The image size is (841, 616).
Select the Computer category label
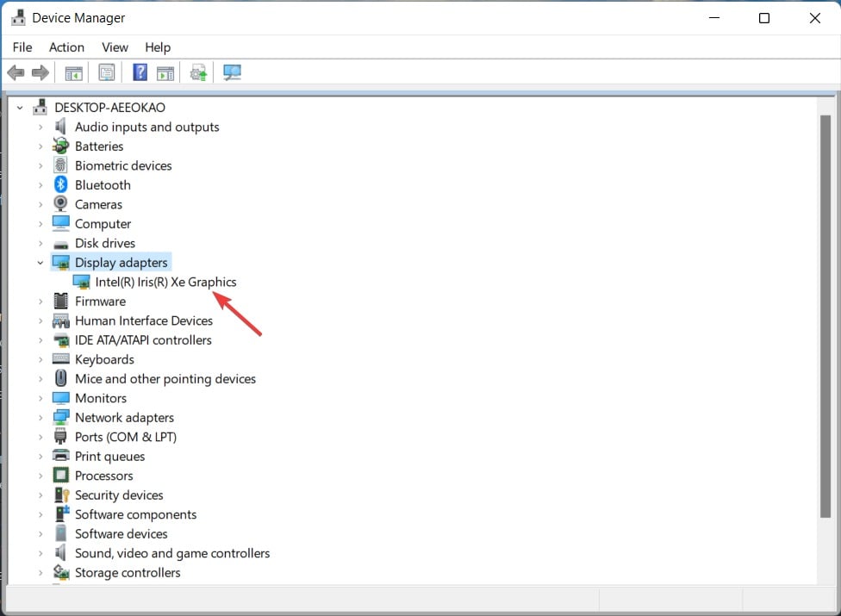click(103, 224)
